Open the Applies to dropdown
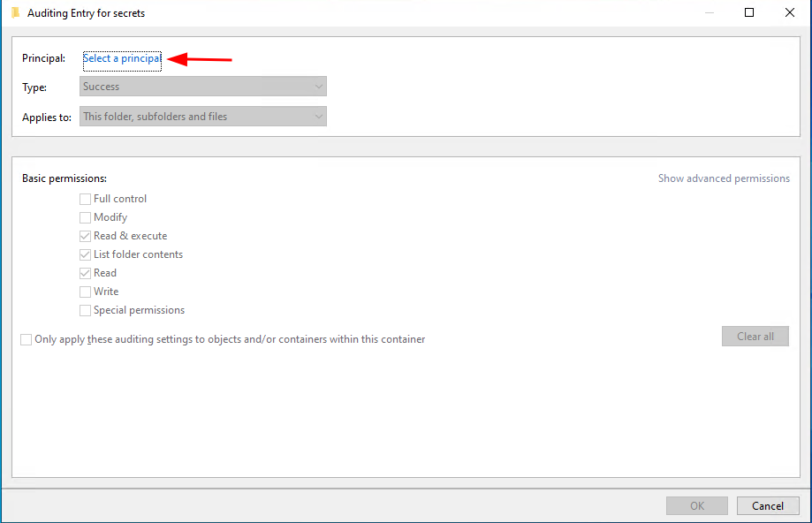This screenshot has width=812, height=523. tap(203, 117)
